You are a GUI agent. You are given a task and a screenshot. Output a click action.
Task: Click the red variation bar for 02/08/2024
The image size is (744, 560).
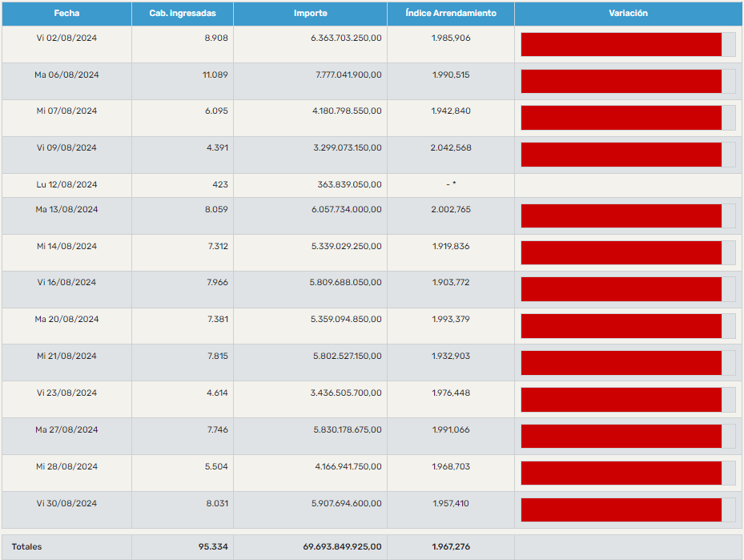click(621, 45)
